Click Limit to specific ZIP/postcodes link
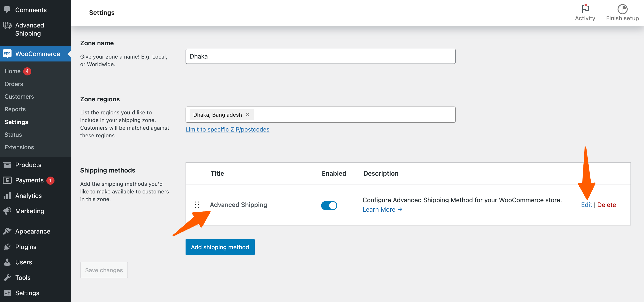The height and width of the screenshot is (302, 644). pyautogui.click(x=227, y=129)
